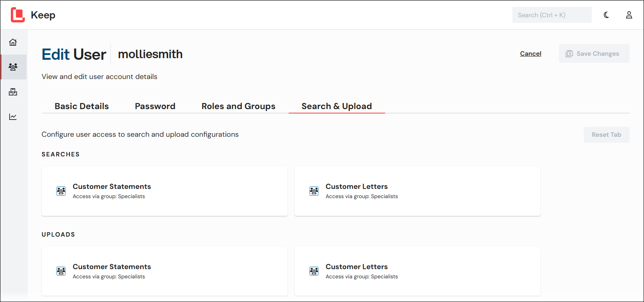
Task: Open the user profile icon
Action: [629, 15]
